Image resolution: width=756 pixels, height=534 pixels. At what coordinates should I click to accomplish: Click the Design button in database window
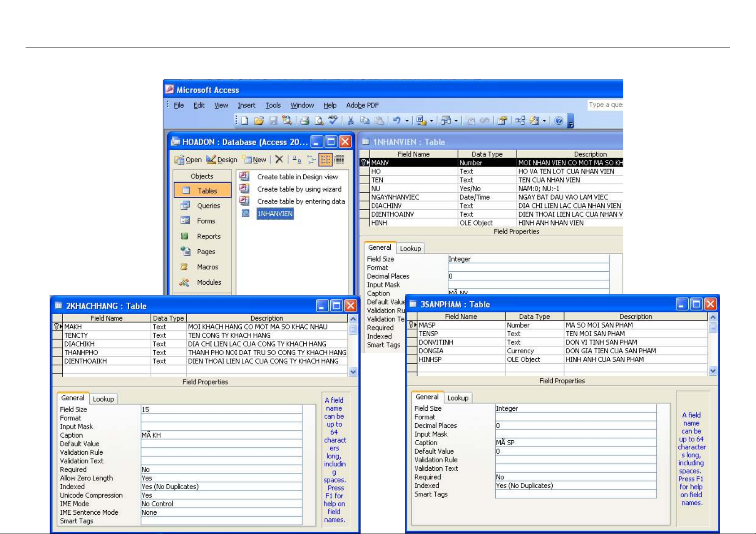[x=222, y=160]
